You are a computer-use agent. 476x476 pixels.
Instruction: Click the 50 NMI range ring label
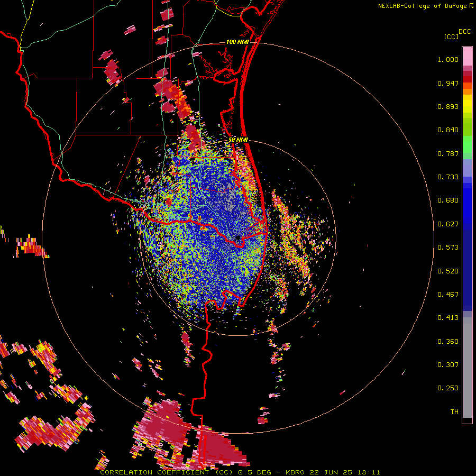238,140
